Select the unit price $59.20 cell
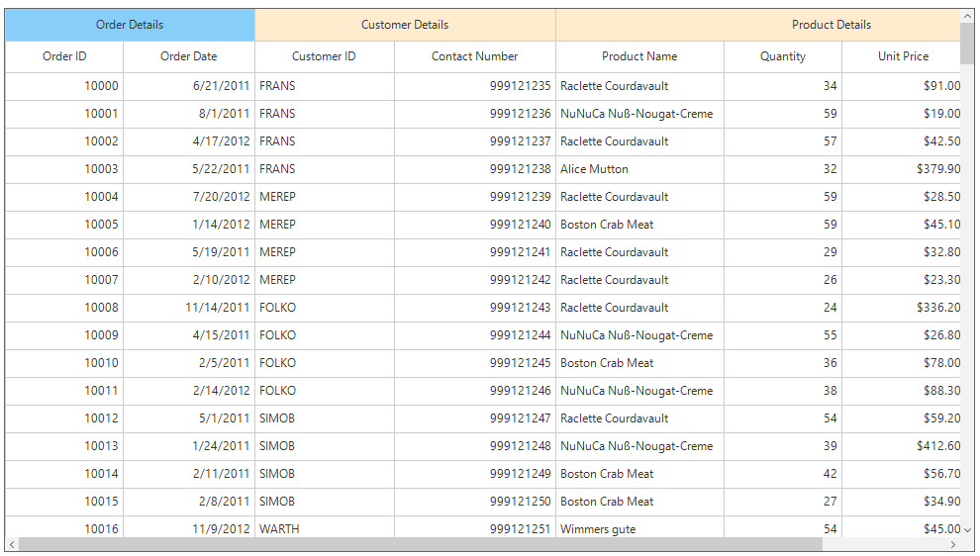This screenshot has height=556, width=980. click(901, 418)
